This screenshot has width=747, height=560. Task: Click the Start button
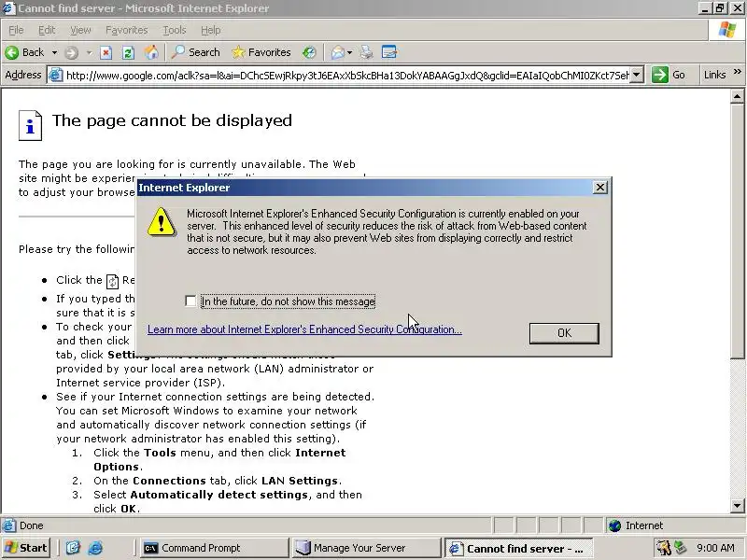pyautogui.click(x=27, y=548)
